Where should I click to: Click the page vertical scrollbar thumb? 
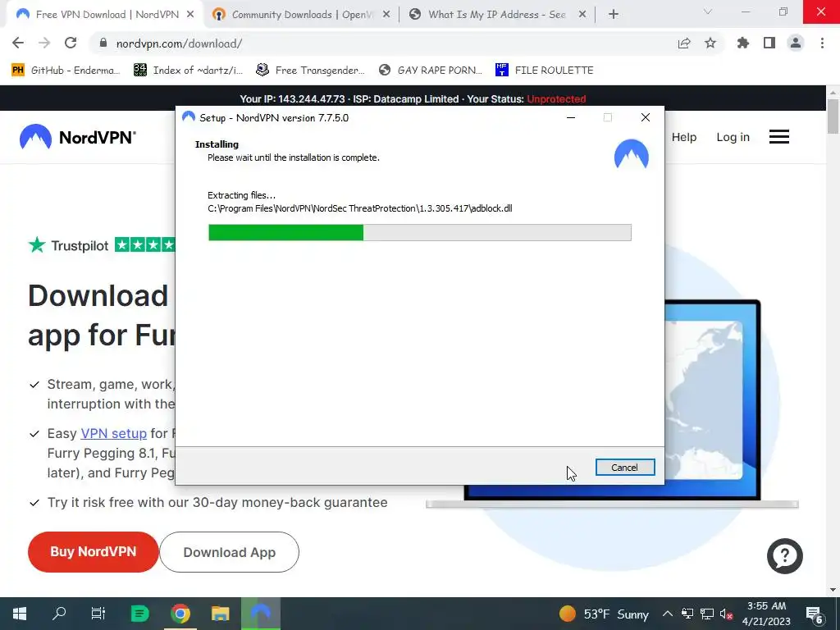coord(833,116)
